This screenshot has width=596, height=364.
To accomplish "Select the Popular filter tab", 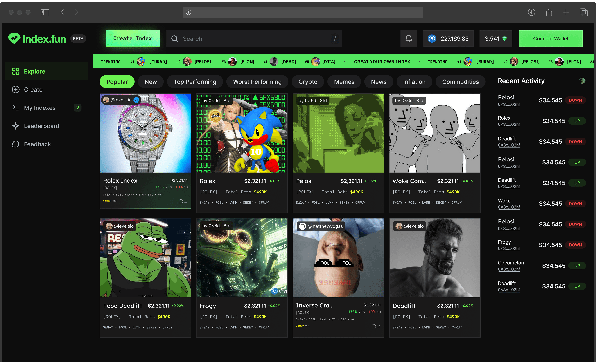I will point(117,82).
